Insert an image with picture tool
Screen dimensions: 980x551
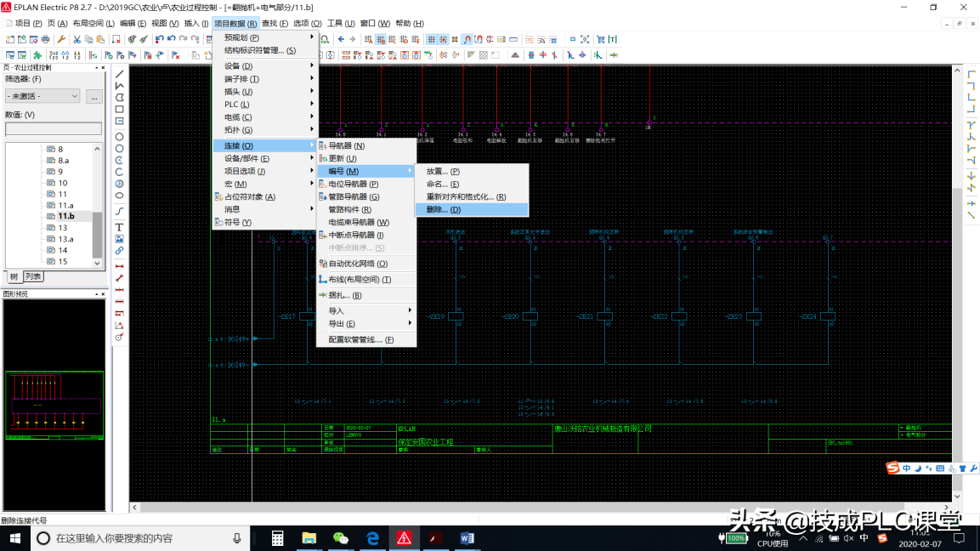pyautogui.click(x=119, y=239)
